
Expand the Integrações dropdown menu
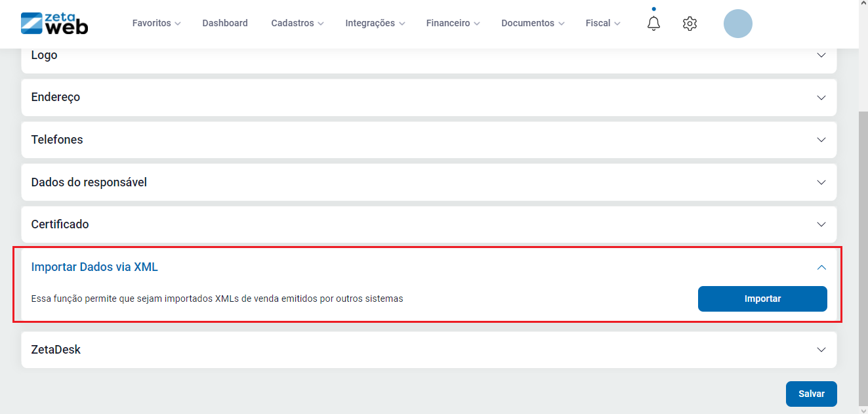375,23
